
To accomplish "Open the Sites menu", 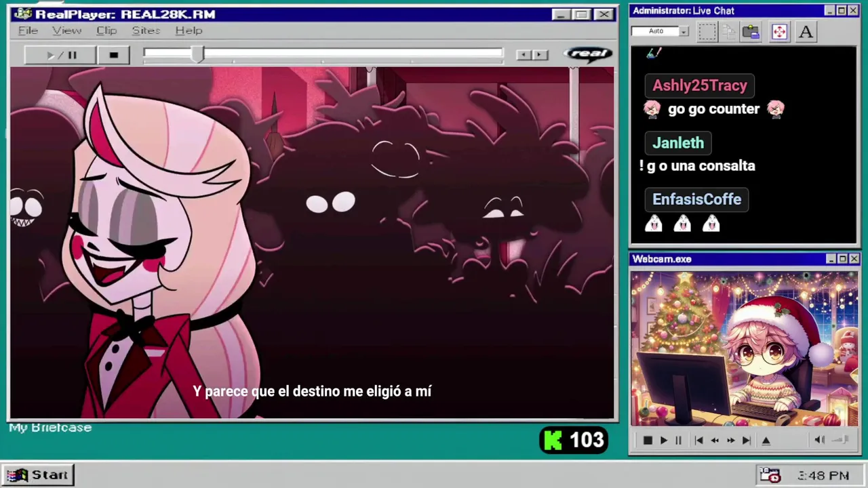I will pos(146,30).
